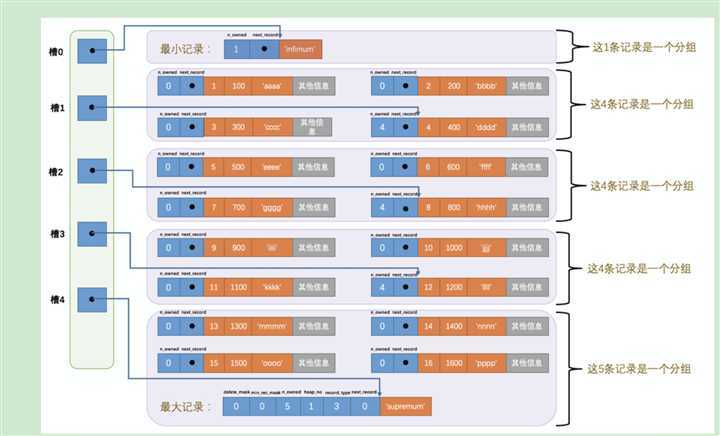
Task: Click the 'pppp' string cell
Action: click(x=487, y=363)
